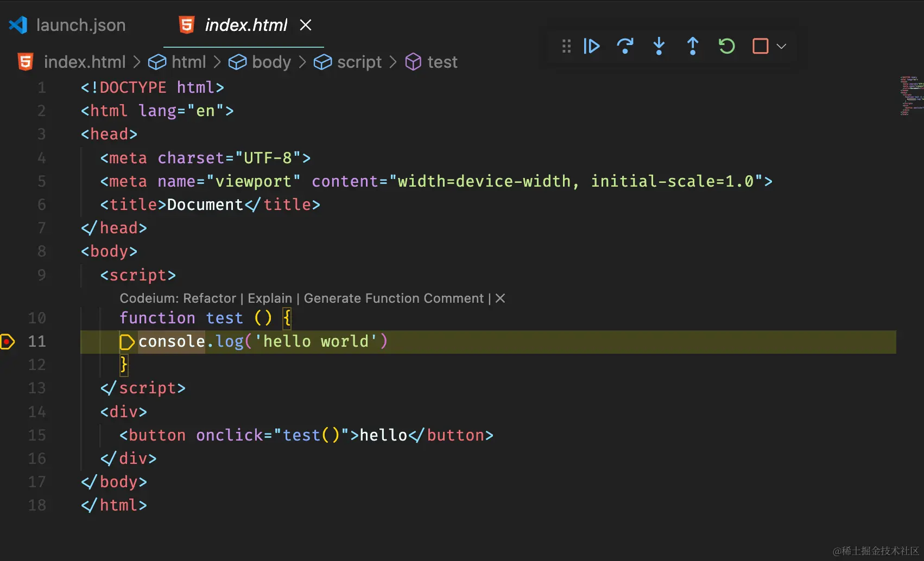Image resolution: width=924 pixels, height=561 pixels.
Task: Restart the debug session
Action: [x=726, y=46]
